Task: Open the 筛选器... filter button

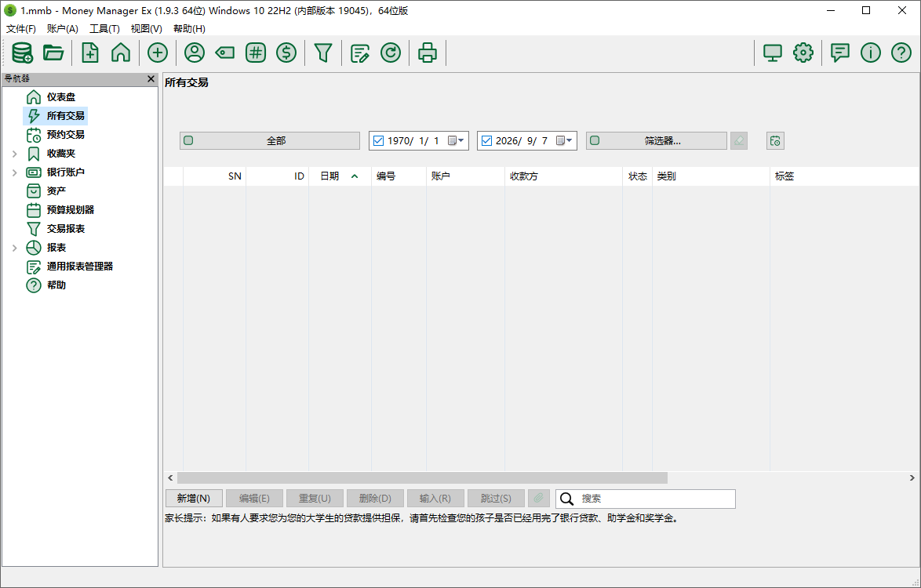Action: pyautogui.click(x=657, y=141)
